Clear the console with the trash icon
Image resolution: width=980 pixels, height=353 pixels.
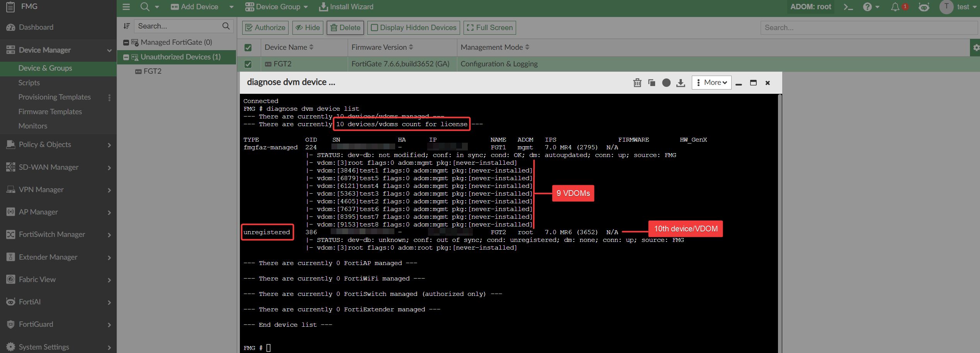tap(637, 83)
